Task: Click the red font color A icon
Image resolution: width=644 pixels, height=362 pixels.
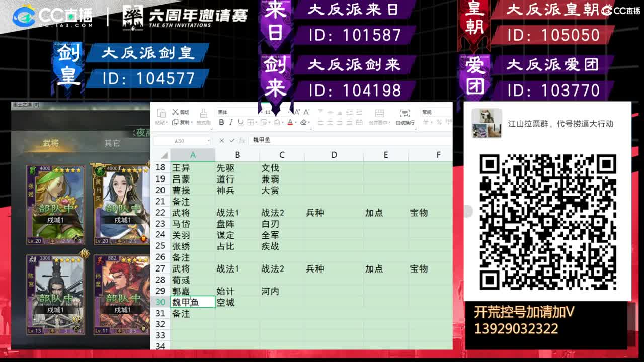Action: pos(290,122)
